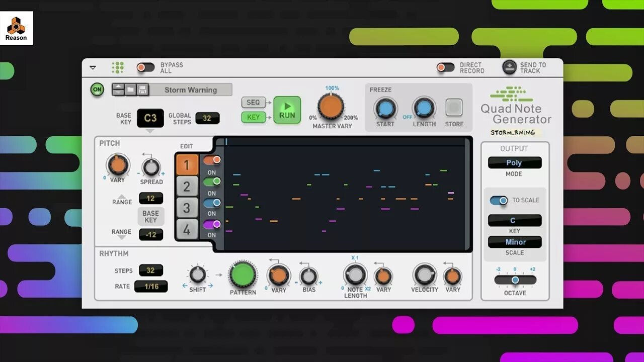Click the Freeze Store button
Viewport: 644px width, 362px height.
coord(454,108)
